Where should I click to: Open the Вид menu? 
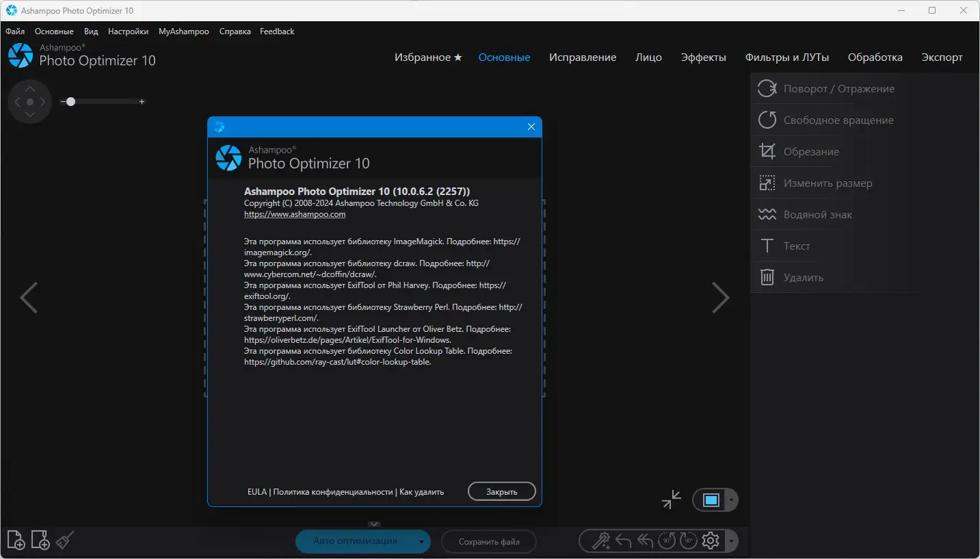[91, 31]
